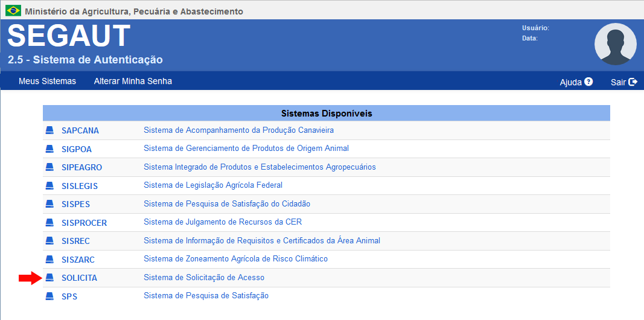Click the icon next to SISLEGIS
This screenshot has height=320, width=644.
point(49,186)
